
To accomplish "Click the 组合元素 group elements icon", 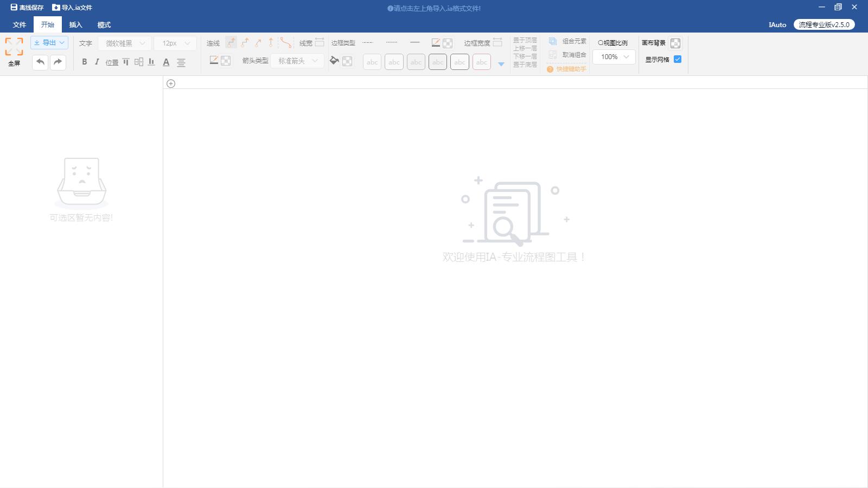I will click(553, 41).
